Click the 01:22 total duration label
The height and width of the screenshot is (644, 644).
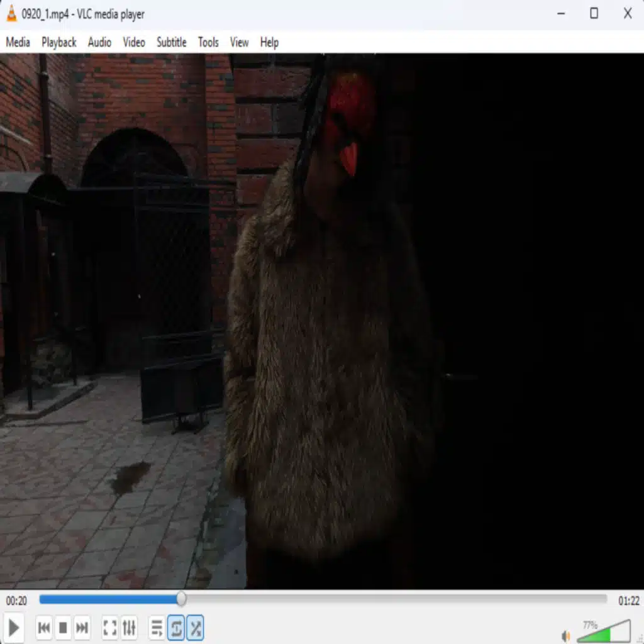[x=628, y=601]
